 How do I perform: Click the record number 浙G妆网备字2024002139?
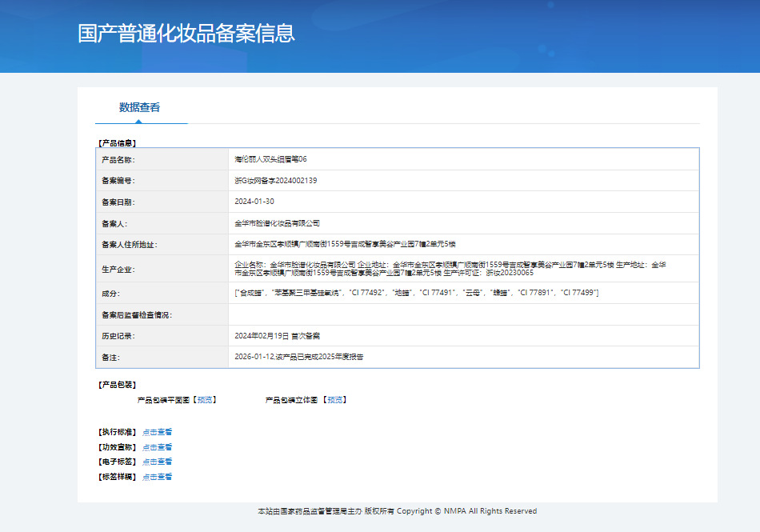[x=276, y=180]
